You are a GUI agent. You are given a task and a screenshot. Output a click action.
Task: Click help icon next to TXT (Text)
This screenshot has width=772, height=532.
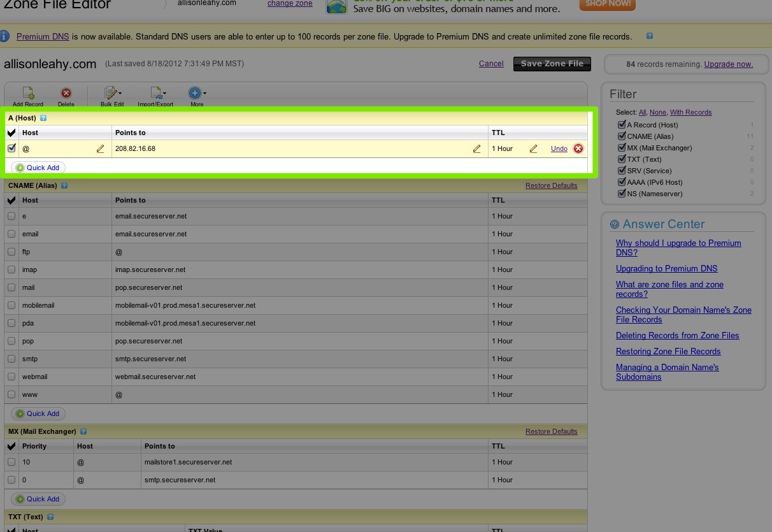50,517
